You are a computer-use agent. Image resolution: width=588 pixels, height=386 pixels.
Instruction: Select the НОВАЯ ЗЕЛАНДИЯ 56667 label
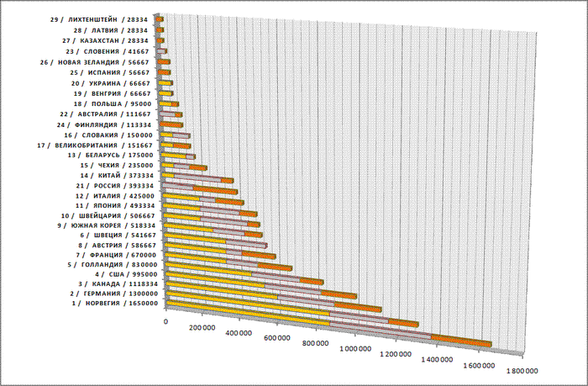click(95, 62)
